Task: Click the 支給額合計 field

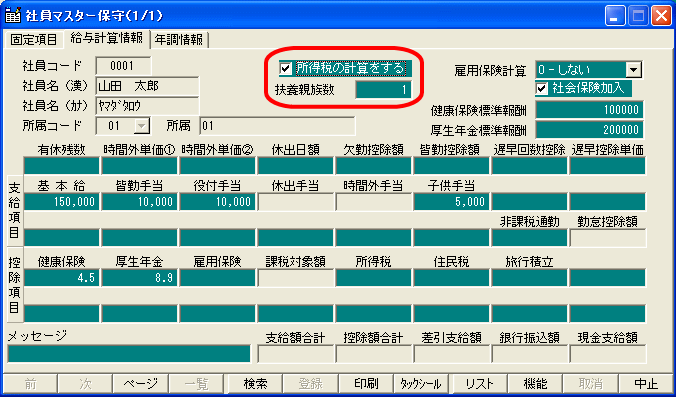Action: tap(295, 353)
